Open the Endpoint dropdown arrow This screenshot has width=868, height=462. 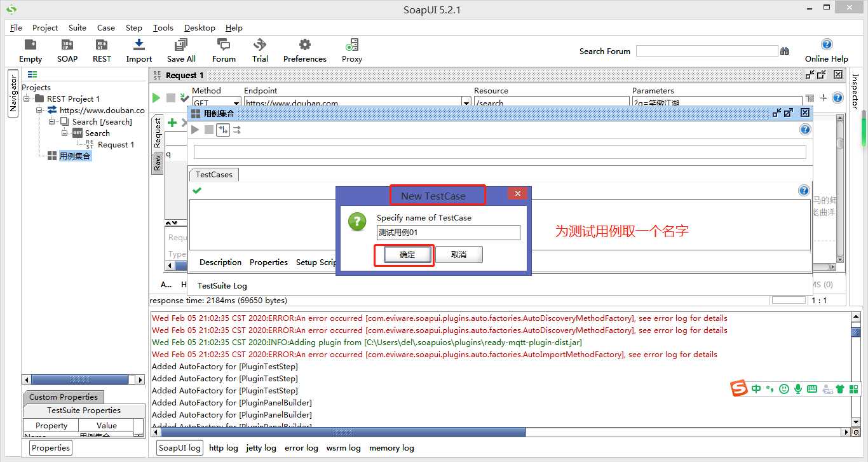(466, 103)
